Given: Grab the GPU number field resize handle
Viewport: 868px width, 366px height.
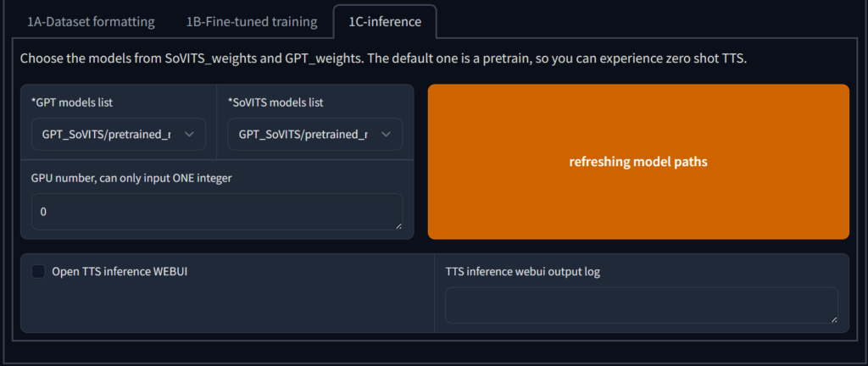Looking at the screenshot, I should click(398, 225).
